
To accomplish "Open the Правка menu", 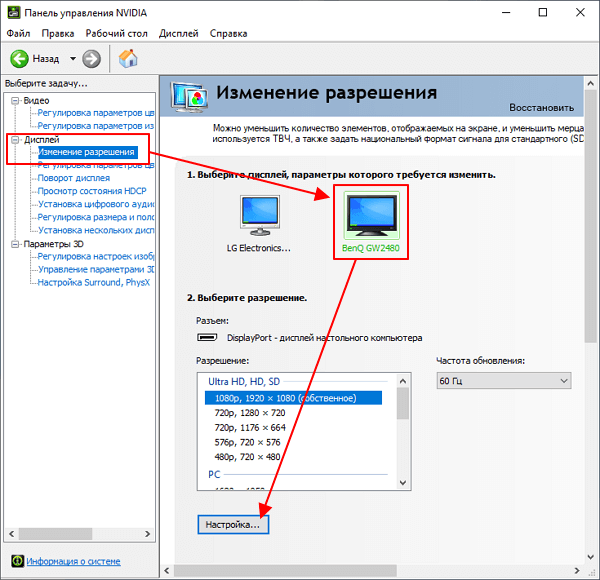I will [58, 34].
